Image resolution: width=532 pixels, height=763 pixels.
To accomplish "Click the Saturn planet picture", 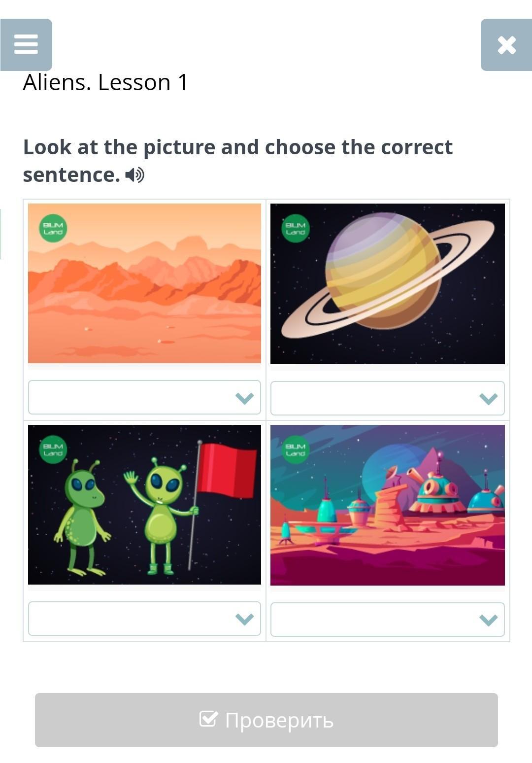I will pos(388,284).
